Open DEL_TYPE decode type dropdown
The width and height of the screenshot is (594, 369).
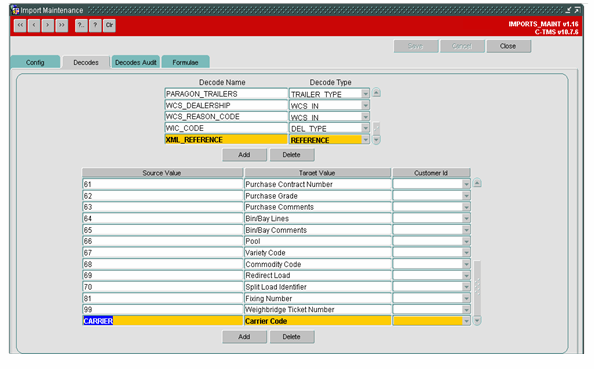[365, 128]
